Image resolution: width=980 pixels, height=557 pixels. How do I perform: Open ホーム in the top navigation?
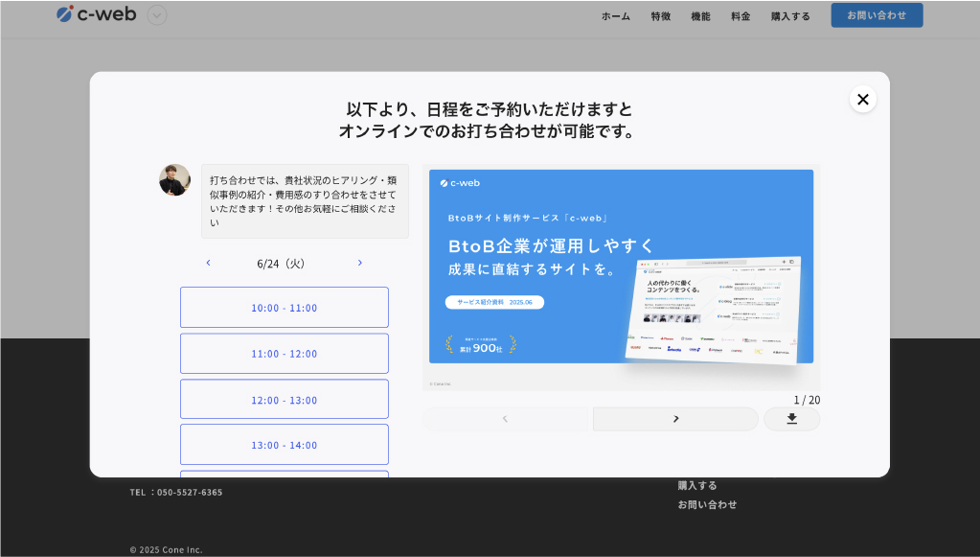[x=615, y=16]
